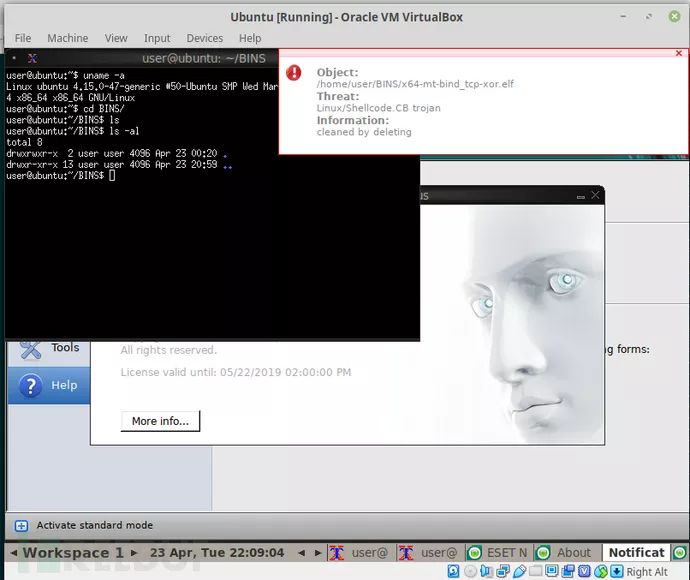Click the Activate standard mode plus icon

click(21, 525)
